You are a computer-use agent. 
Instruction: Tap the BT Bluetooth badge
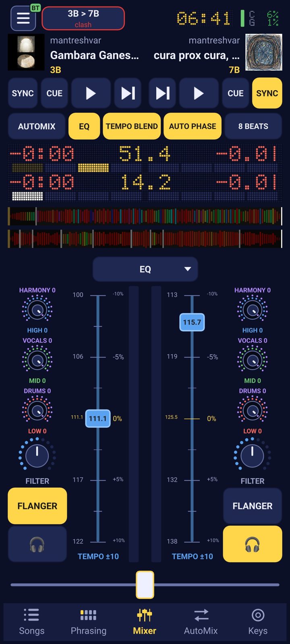(35, 8)
